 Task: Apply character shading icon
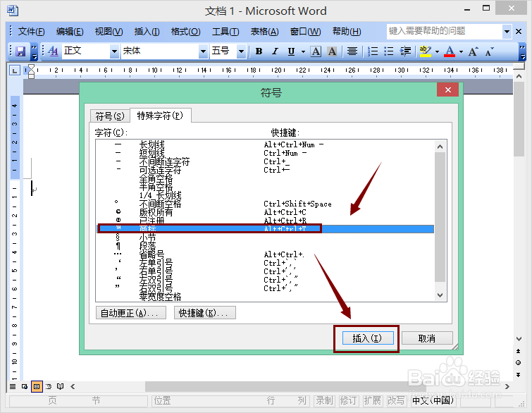coord(332,51)
